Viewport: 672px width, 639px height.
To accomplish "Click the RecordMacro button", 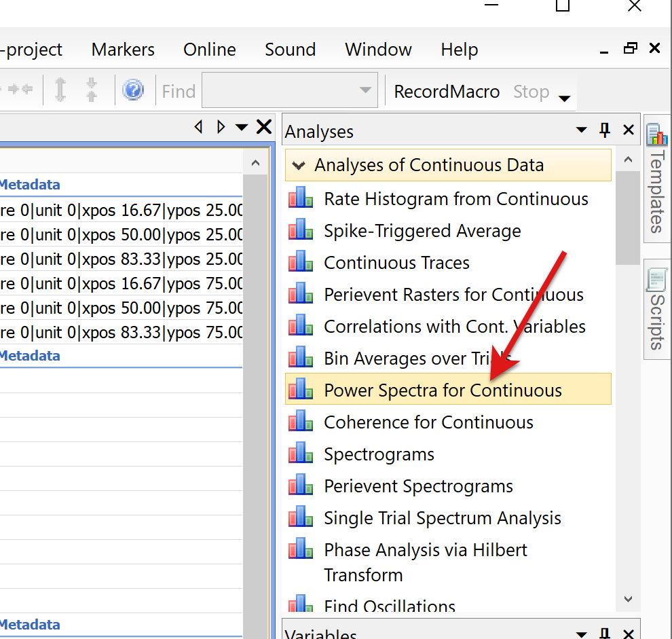I will point(447,92).
